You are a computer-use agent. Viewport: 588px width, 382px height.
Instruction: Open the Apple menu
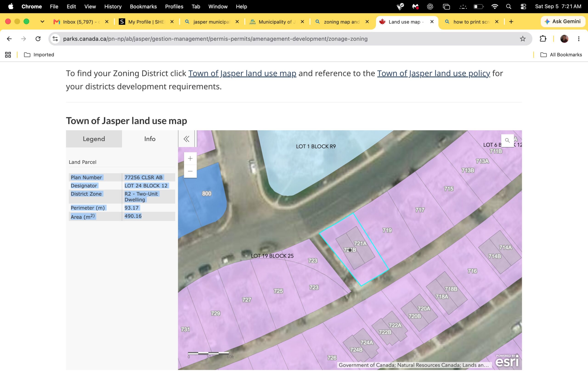coord(11,7)
